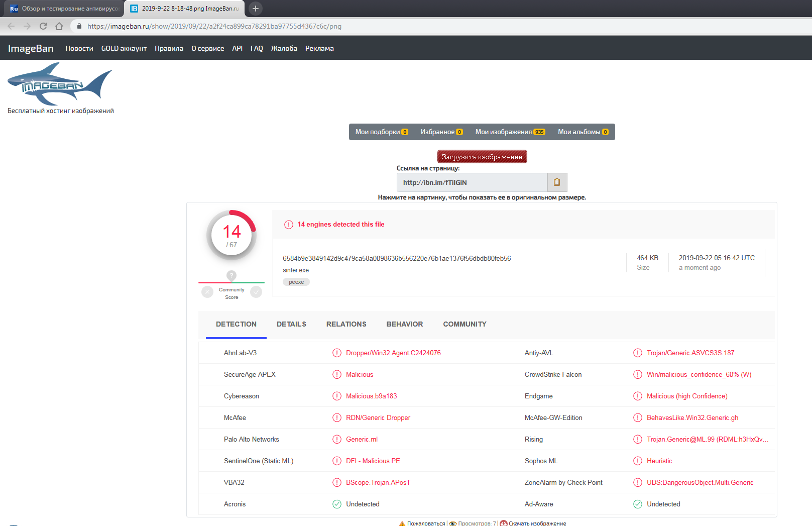The image size is (812, 526).
Task: Click the green check icon in Acronis row
Action: pyautogui.click(x=337, y=504)
